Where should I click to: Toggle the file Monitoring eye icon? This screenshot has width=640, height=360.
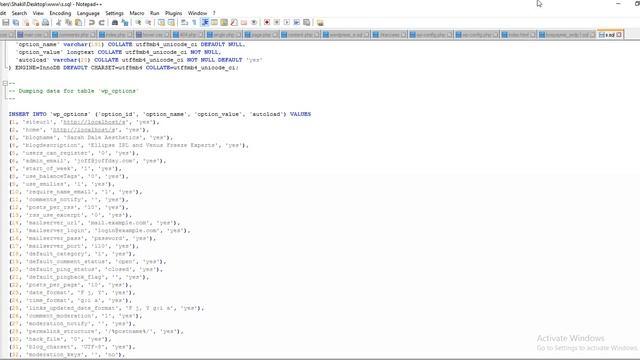[x=254, y=22]
